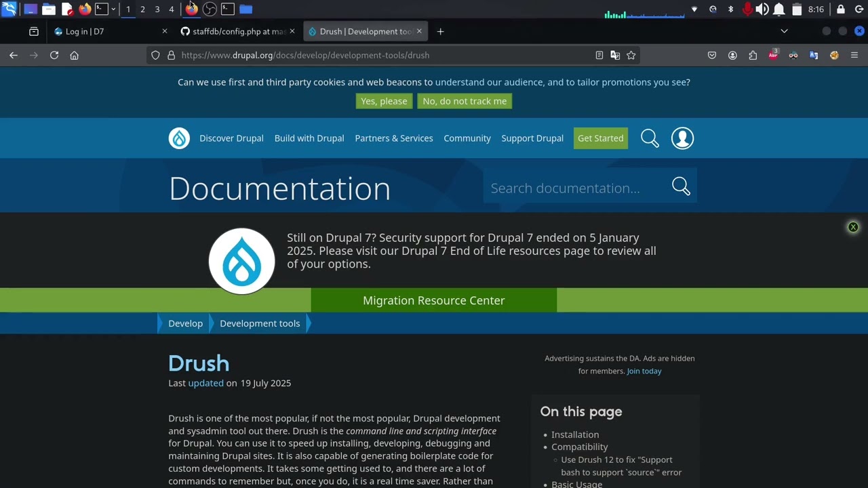Screen dimensions: 868x488
Task: Switch to workspace 4
Action: (x=171, y=9)
